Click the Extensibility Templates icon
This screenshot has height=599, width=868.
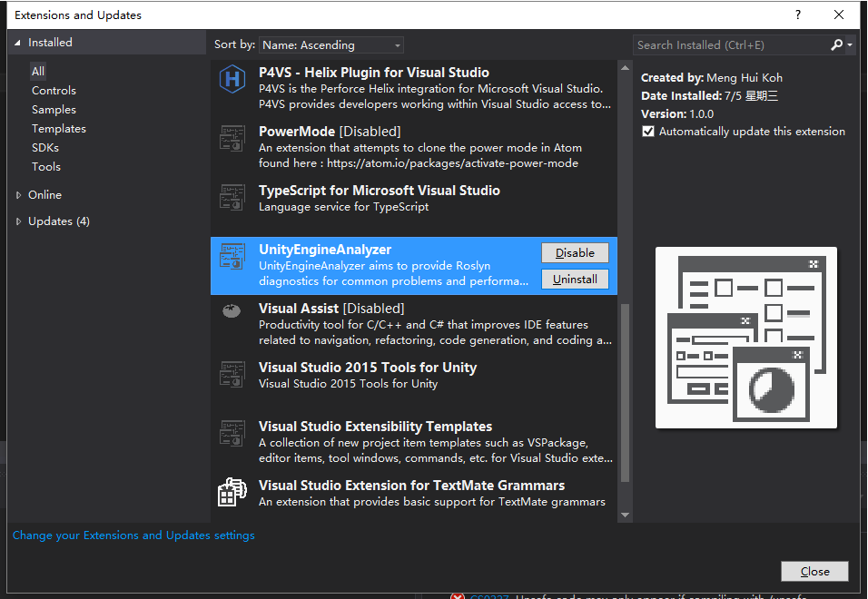point(232,434)
